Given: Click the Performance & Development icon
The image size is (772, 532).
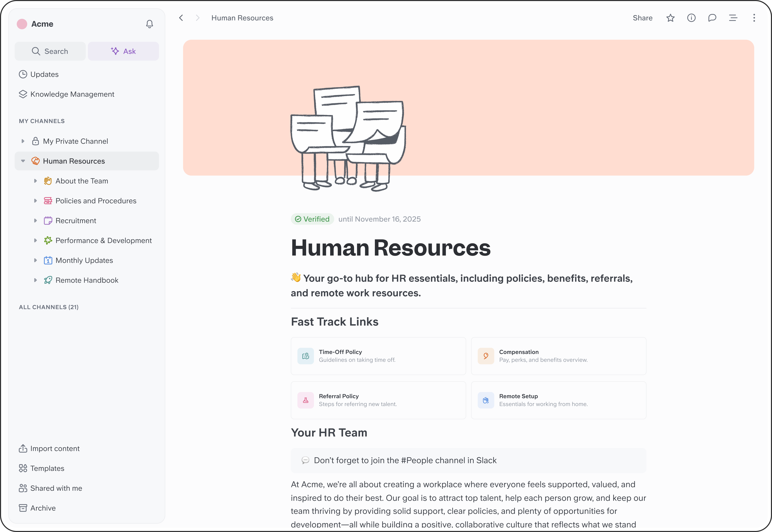Looking at the screenshot, I should point(48,240).
